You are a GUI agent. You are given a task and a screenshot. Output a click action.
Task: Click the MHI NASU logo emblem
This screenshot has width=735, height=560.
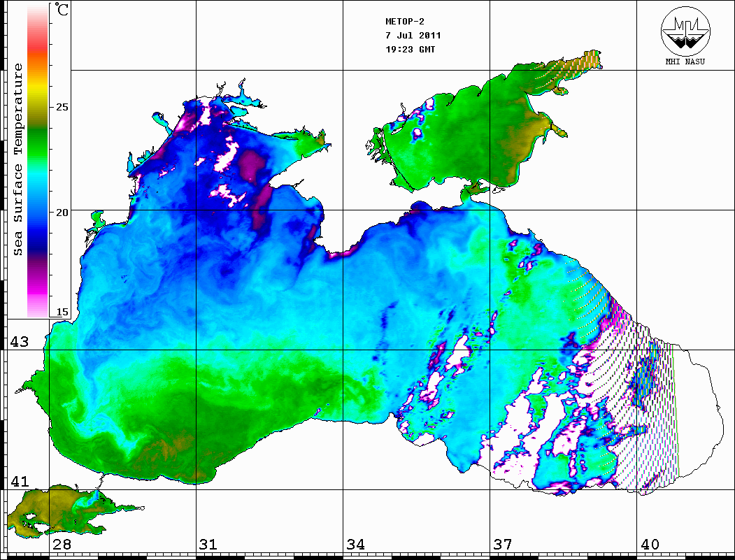coord(685,31)
